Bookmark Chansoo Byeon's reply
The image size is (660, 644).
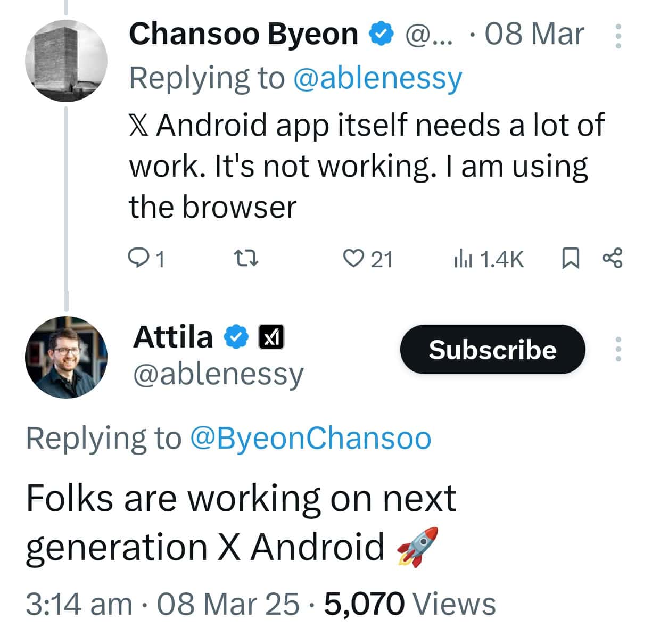coord(572,259)
